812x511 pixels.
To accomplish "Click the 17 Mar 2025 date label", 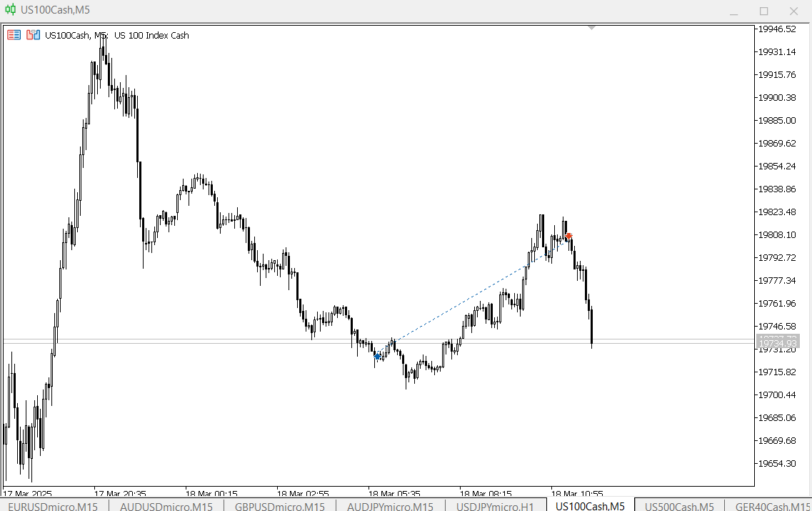I will [26, 493].
